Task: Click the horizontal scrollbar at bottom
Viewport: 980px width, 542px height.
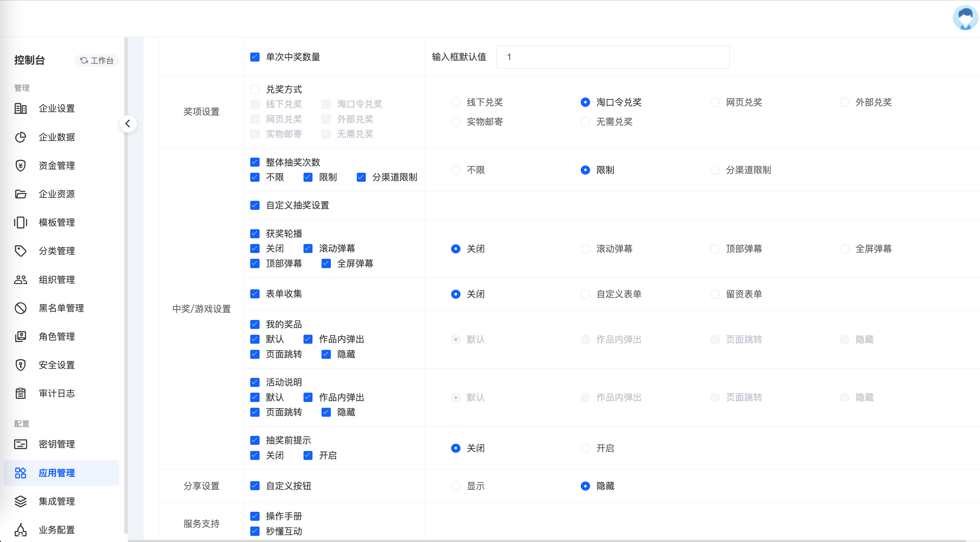Action: [x=548, y=541]
